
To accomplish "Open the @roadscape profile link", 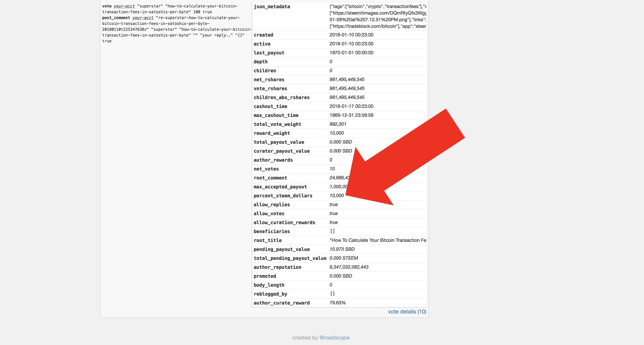I will coord(334,338).
